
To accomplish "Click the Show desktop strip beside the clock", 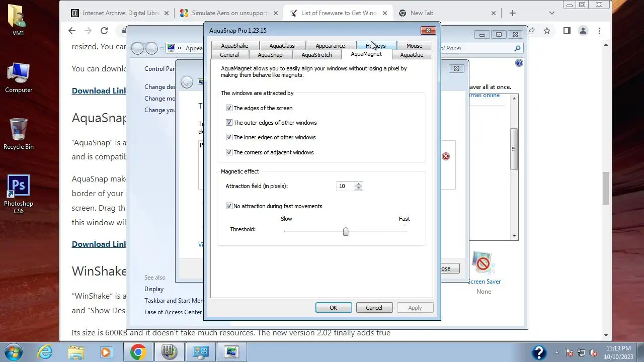I will tap(640, 352).
